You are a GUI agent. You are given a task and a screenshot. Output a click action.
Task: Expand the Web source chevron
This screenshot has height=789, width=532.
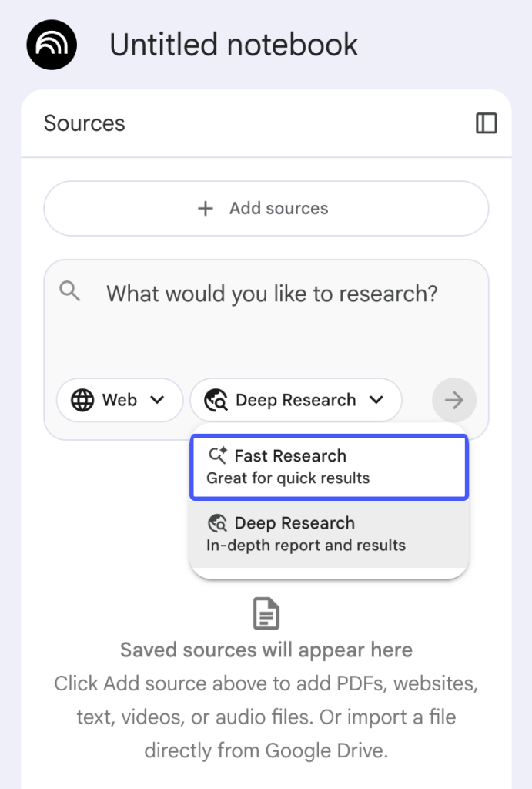tap(157, 400)
